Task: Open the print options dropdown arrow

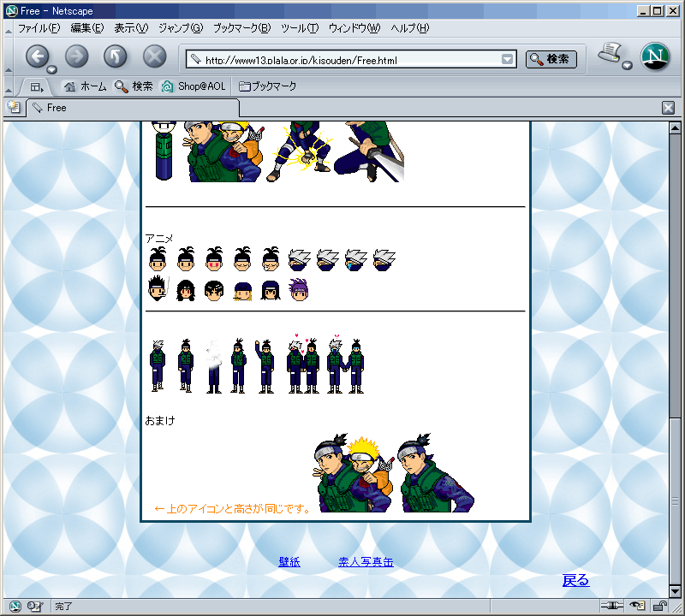Action: 628,66
